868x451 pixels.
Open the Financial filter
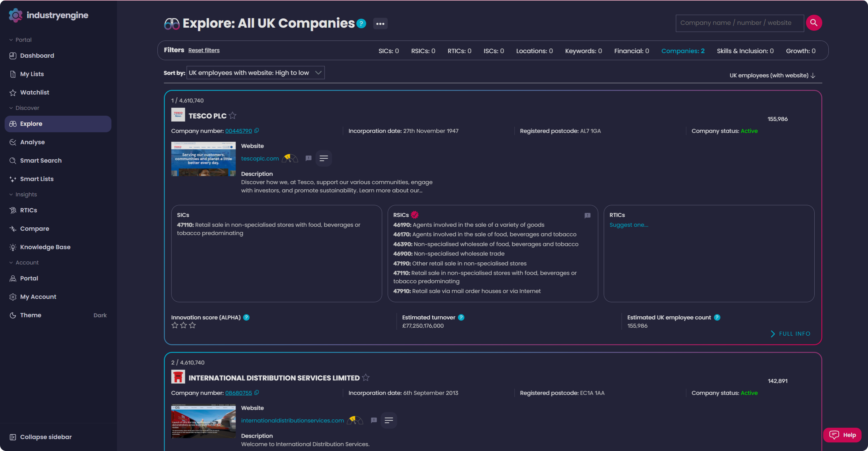[x=632, y=51]
